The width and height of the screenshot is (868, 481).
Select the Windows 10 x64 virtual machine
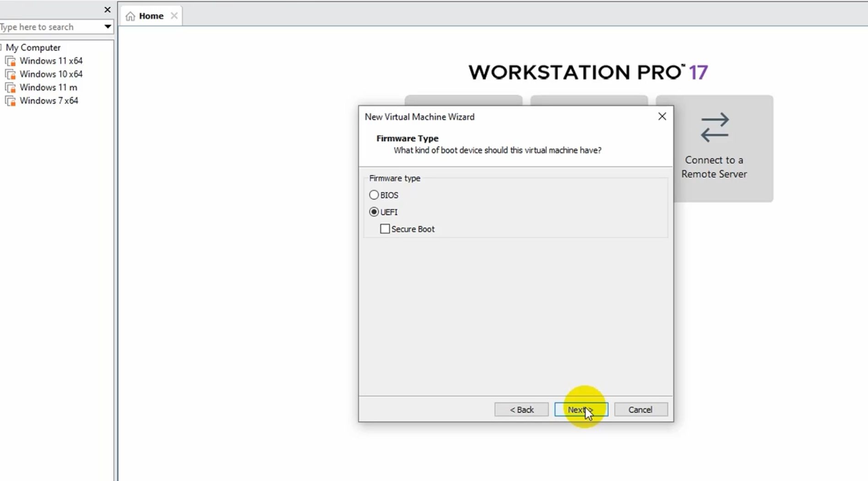coord(51,74)
